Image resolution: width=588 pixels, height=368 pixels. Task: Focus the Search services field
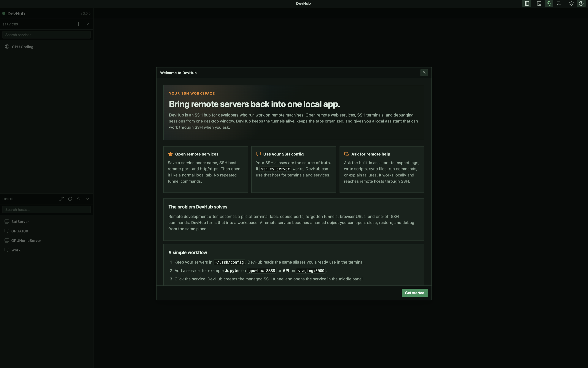(x=46, y=35)
